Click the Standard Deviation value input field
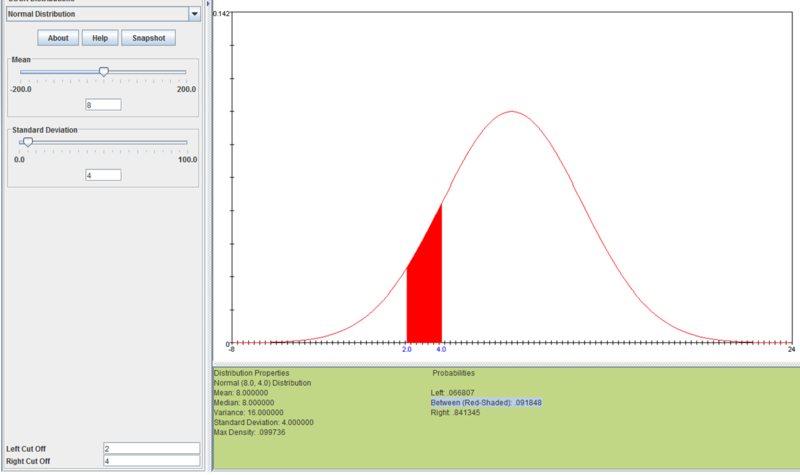The image size is (800, 475). [x=103, y=176]
